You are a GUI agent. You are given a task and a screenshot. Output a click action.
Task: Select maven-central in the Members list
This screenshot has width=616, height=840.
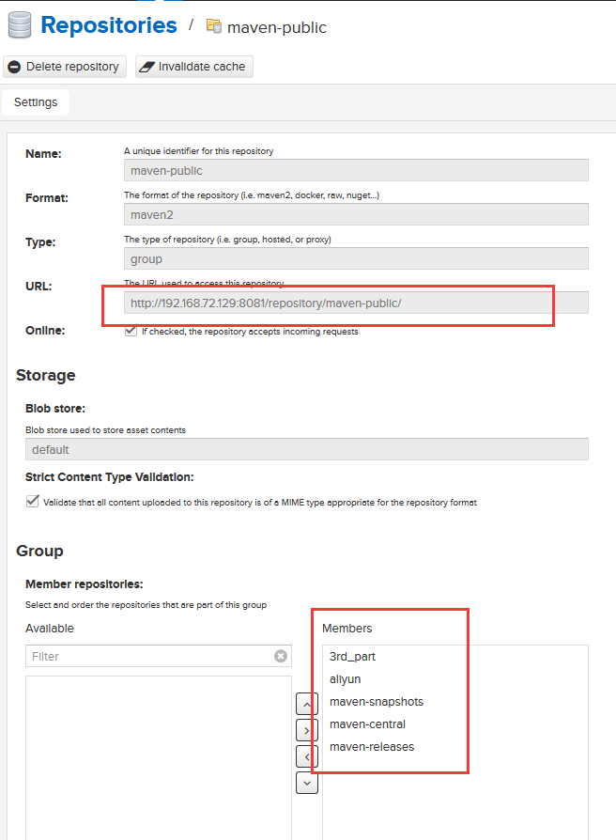click(454, 723)
